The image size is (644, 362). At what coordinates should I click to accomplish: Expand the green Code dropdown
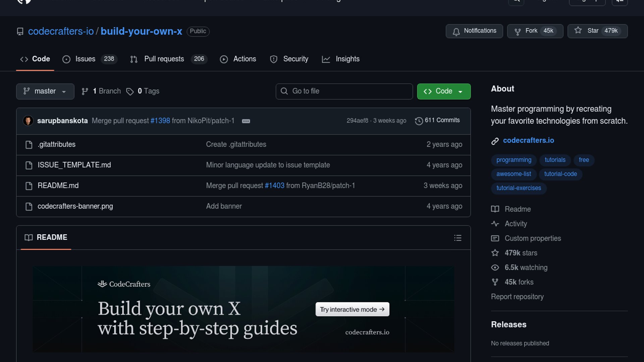(443, 91)
